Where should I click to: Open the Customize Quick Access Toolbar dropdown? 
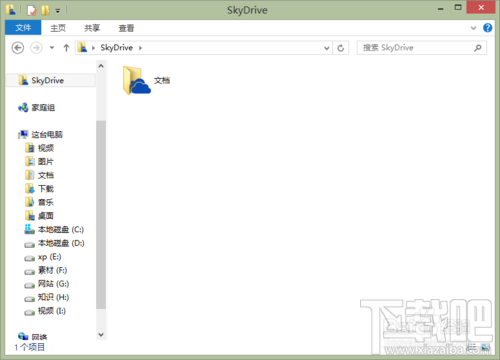pyautogui.click(x=58, y=11)
